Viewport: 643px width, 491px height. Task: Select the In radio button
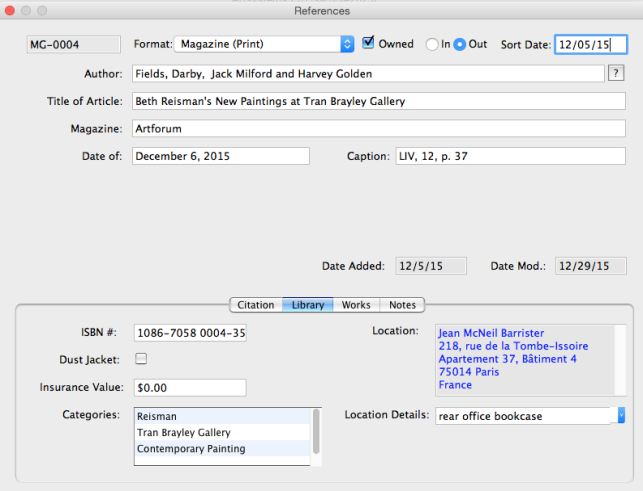432,44
